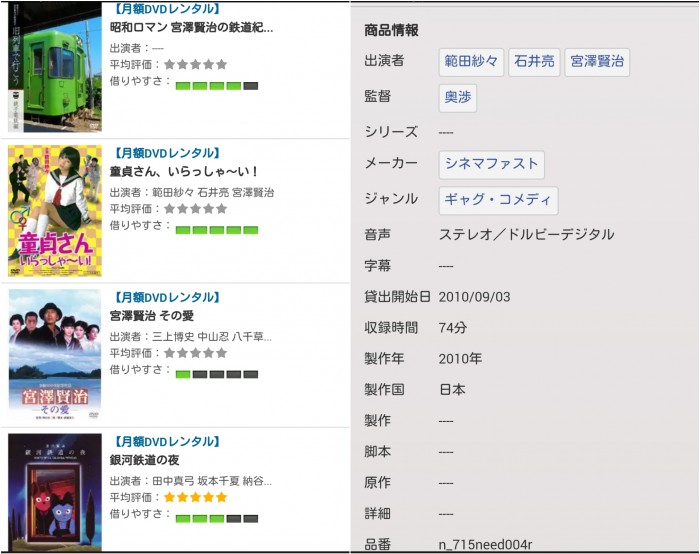This screenshot has height=554, width=700.
Task: Click star rating of 銀河鉄道の夜
Action: pos(196,497)
